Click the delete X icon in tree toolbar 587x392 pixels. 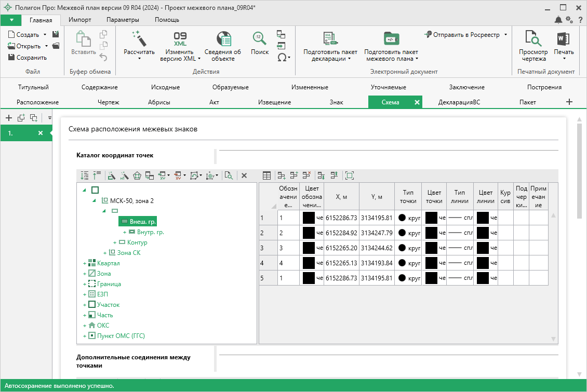pos(244,175)
